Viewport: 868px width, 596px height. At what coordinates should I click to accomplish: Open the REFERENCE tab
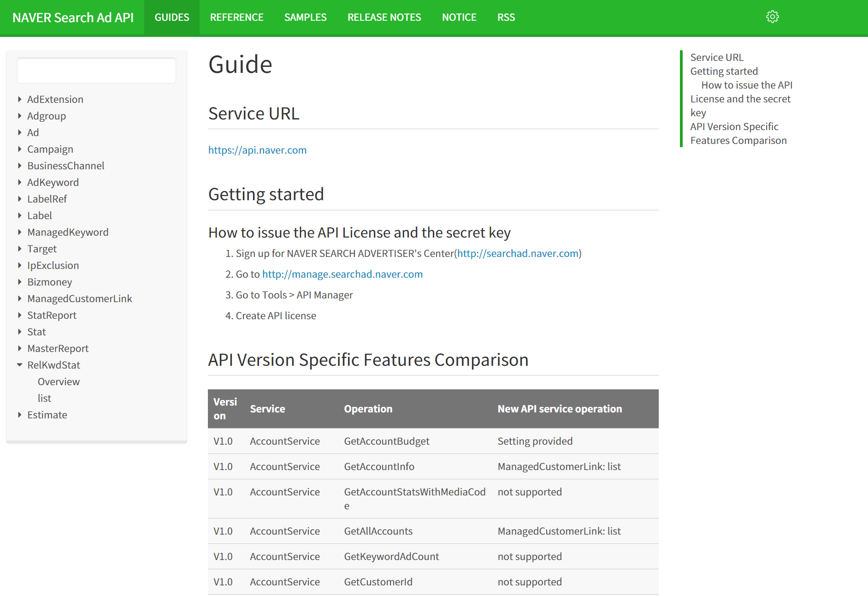click(x=236, y=17)
